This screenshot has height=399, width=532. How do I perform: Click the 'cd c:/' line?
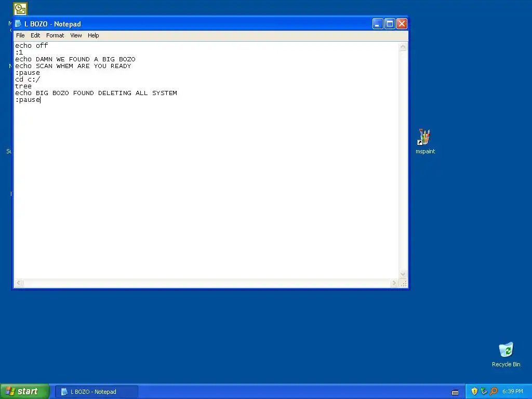pyautogui.click(x=28, y=79)
